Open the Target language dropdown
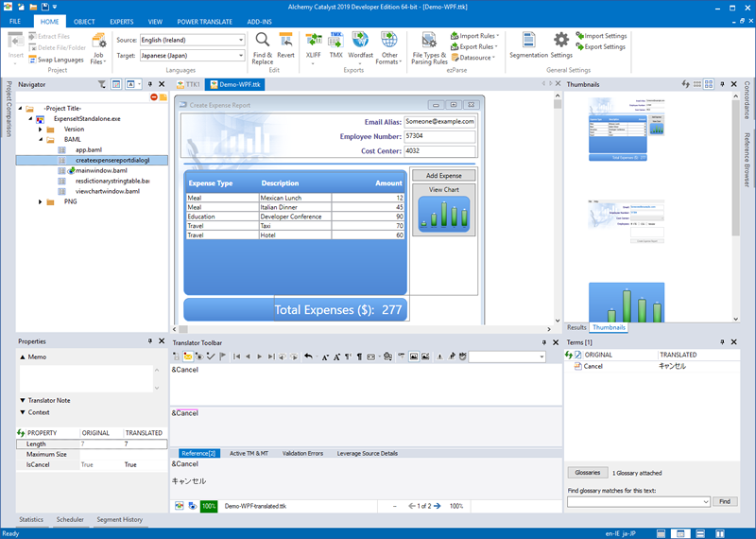 [241, 56]
